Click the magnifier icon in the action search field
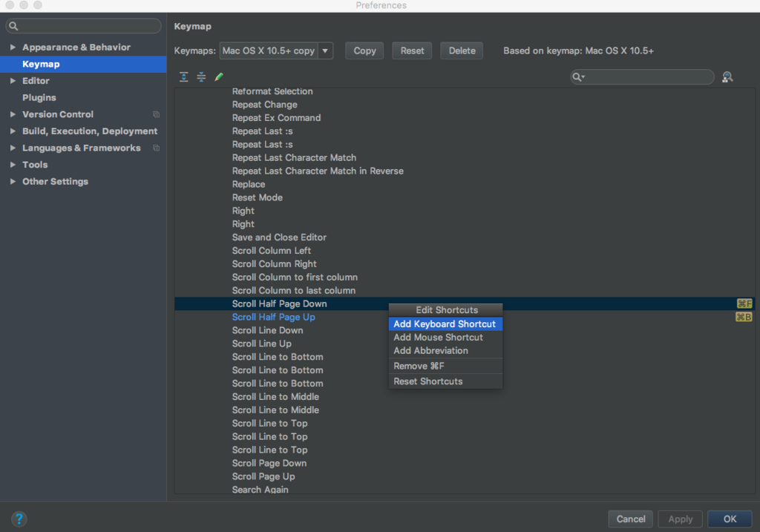This screenshot has width=760, height=532. [x=577, y=77]
